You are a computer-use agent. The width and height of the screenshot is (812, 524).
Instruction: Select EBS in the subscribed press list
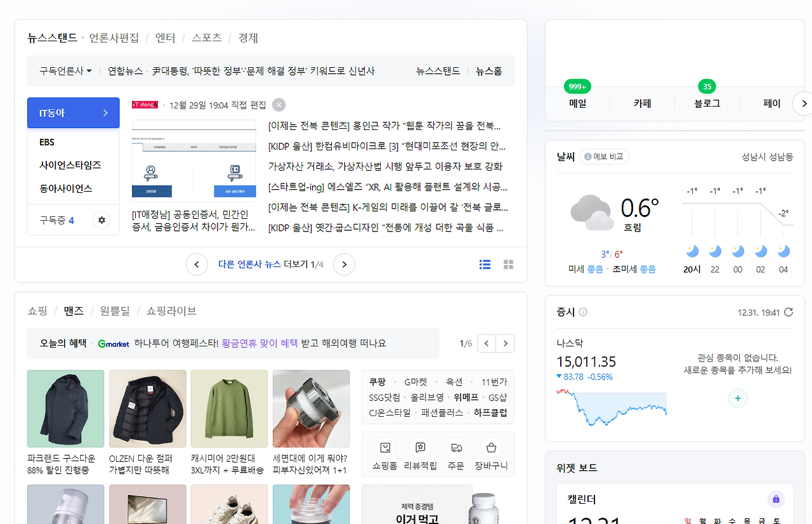(x=47, y=142)
